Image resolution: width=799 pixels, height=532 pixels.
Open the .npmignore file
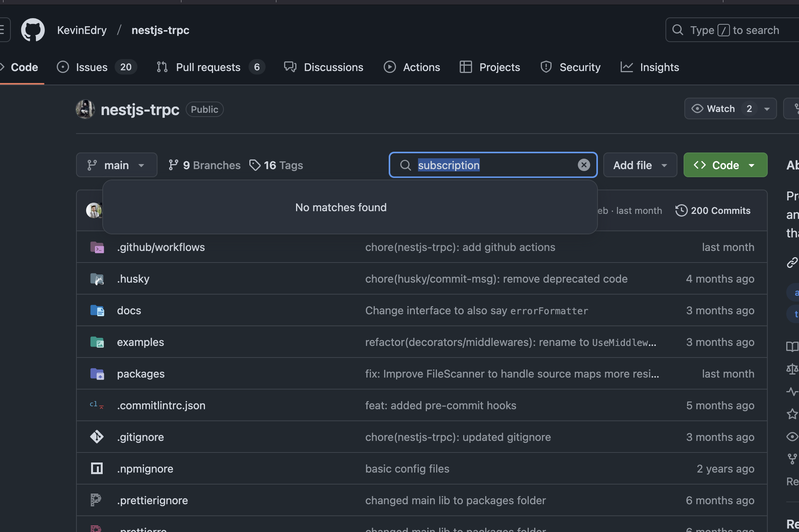coord(145,469)
